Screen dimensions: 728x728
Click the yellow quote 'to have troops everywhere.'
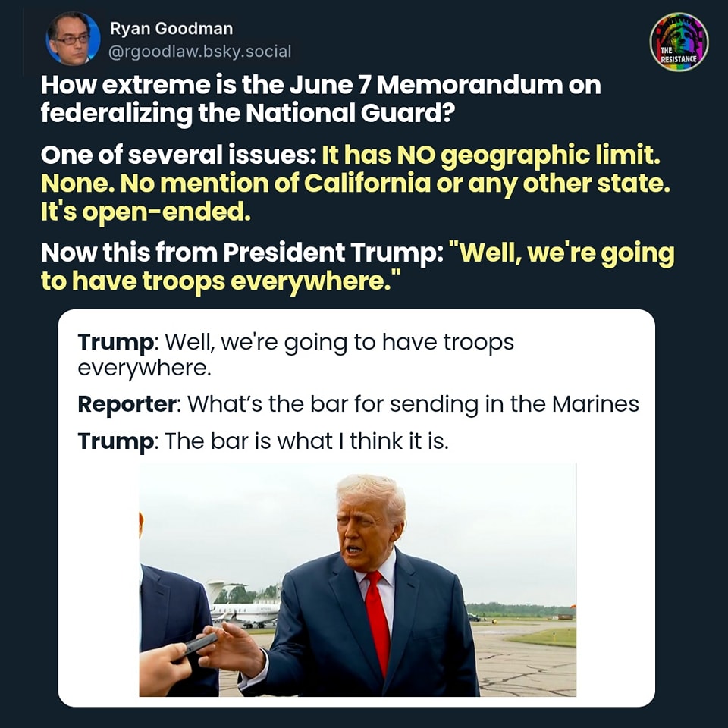point(221,281)
